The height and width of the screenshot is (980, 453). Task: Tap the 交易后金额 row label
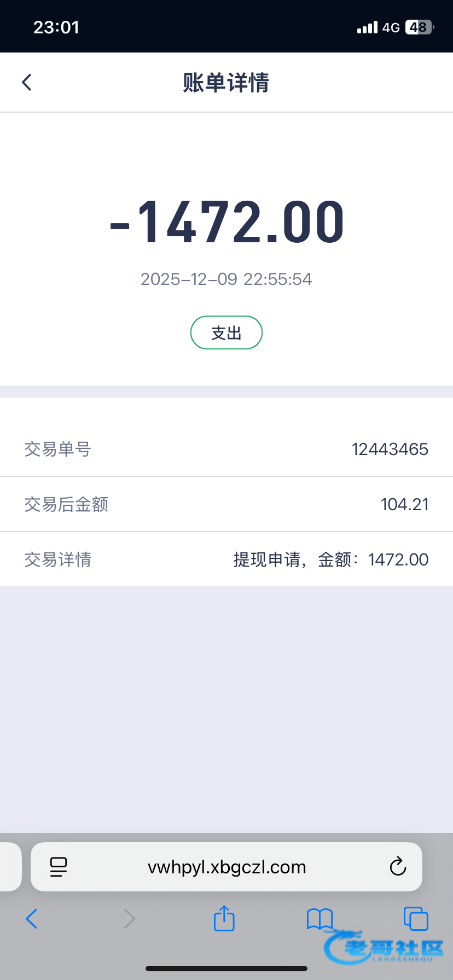pyautogui.click(x=66, y=504)
